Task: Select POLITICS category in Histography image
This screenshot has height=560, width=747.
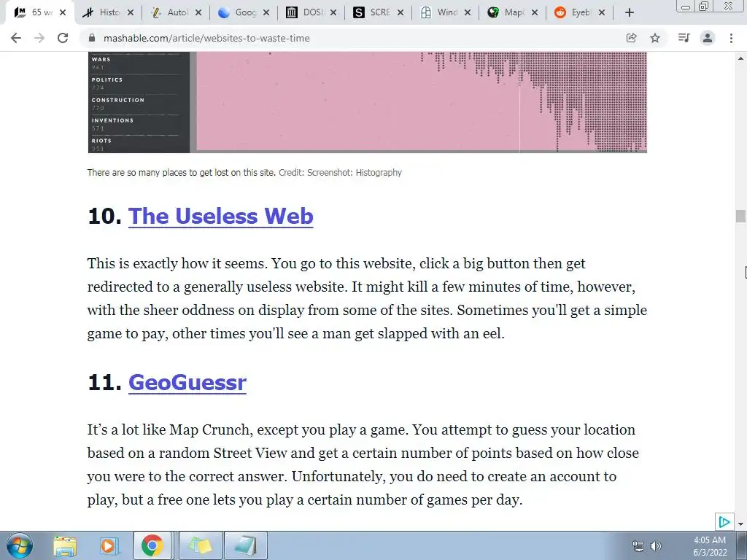Action: coord(107,80)
